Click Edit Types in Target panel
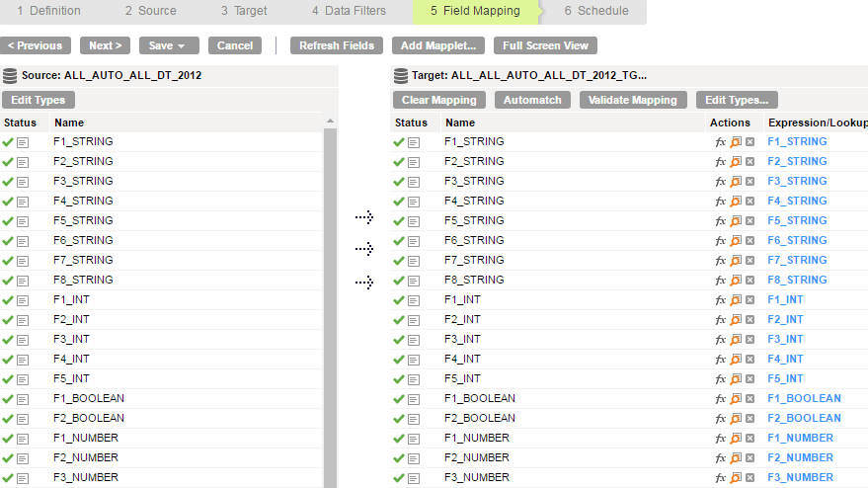 [x=737, y=100]
